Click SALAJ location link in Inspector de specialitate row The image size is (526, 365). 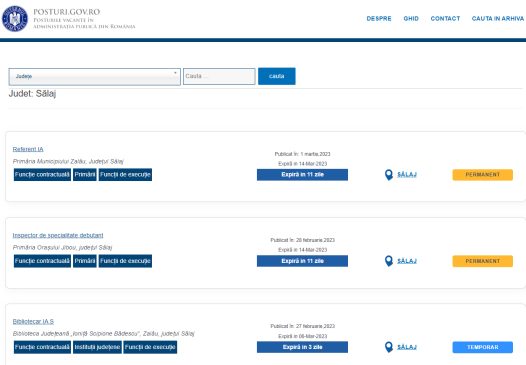[x=407, y=261]
